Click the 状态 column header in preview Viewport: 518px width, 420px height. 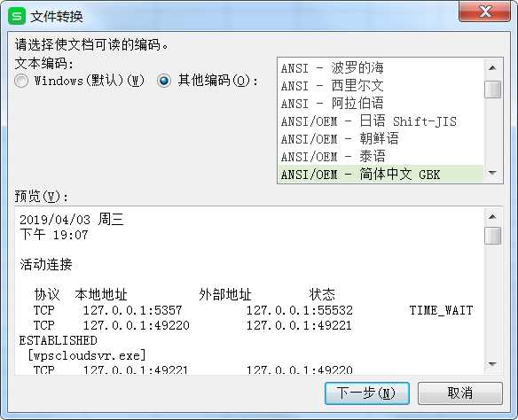point(322,294)
